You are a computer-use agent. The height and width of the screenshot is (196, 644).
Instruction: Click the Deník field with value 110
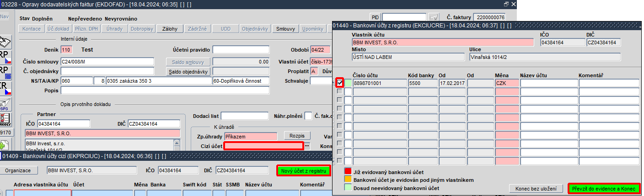click(66, 49)
